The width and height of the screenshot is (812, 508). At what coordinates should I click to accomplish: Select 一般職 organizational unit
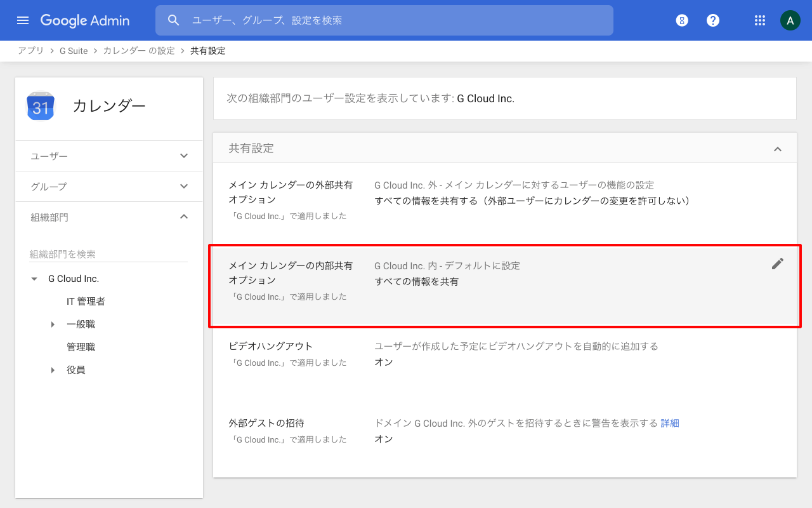click(x=81, y=324)
